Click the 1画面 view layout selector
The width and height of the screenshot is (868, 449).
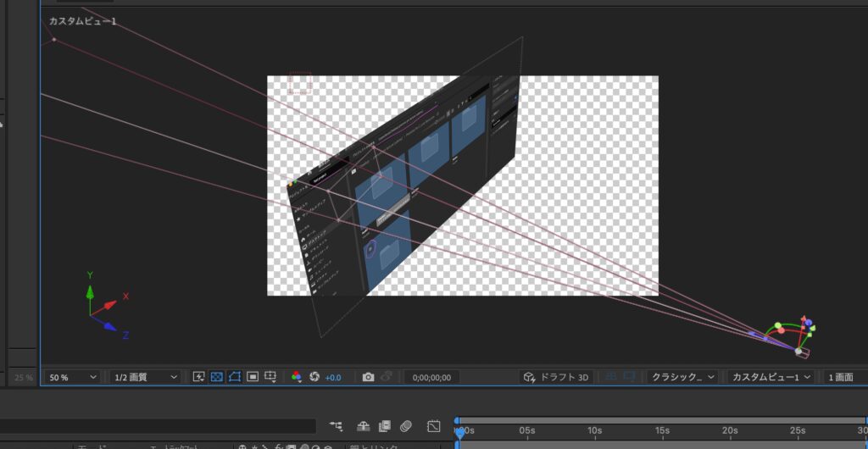[843, 377]
